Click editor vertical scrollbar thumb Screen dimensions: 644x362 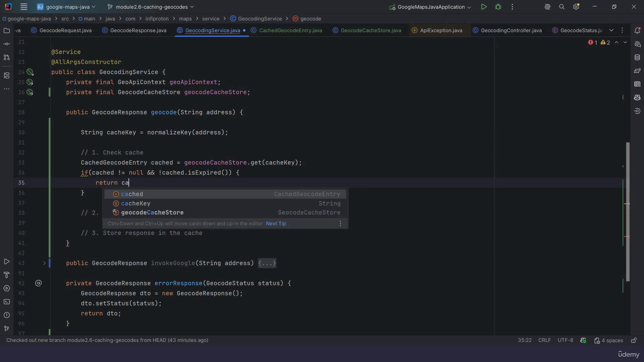628,212
